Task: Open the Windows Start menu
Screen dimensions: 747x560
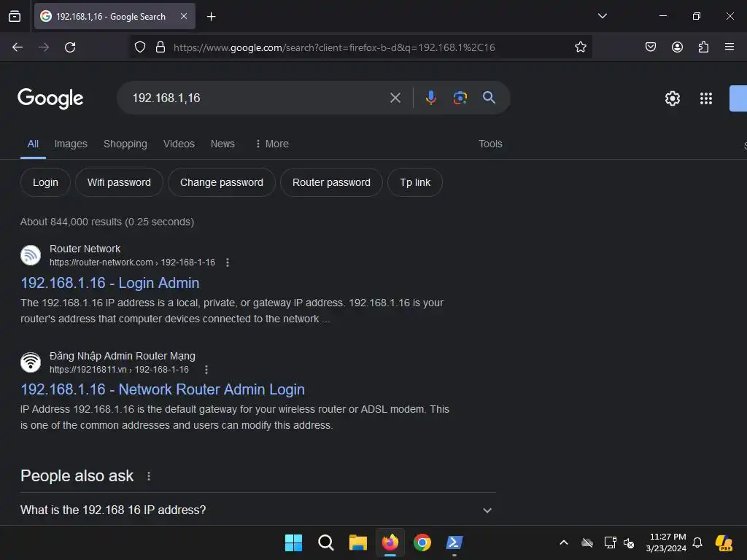Action: click(x=293, y=542)
